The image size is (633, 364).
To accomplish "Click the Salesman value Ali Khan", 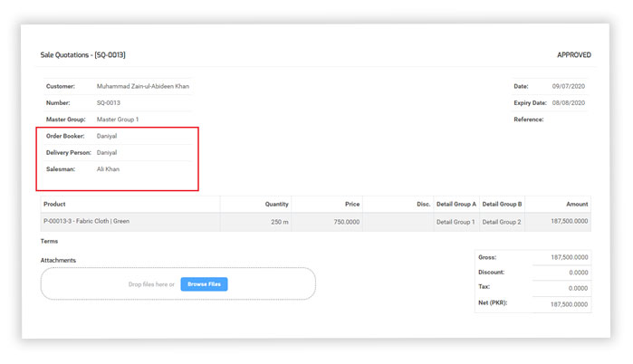I will click(x=108, y=169).
